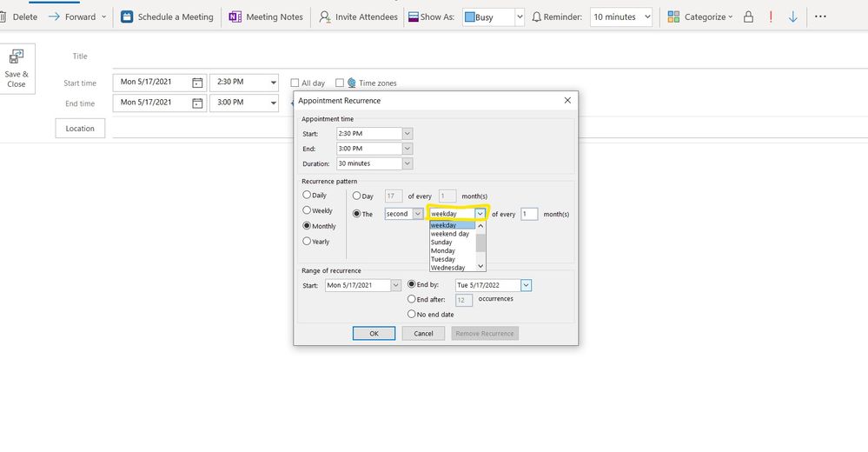Click the OK button
The height and width of the screenshot is (452, 868).
click(374, 334)
